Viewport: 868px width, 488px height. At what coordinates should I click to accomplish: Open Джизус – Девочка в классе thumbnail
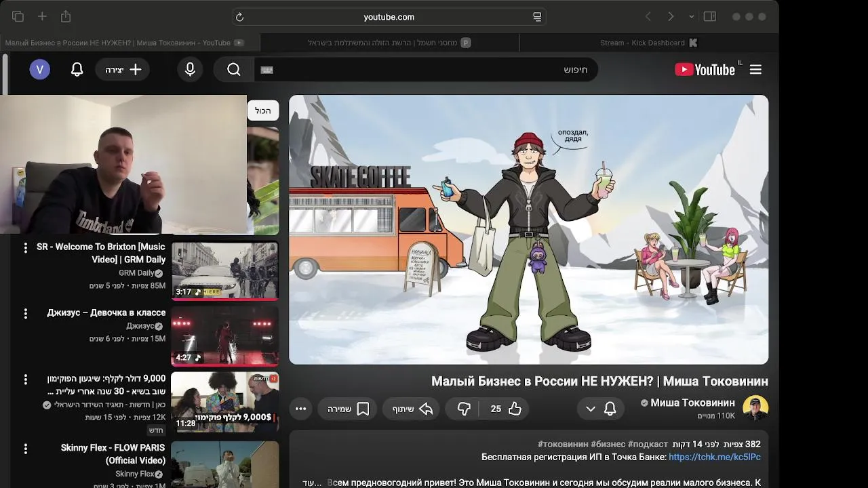coord(224,336)
